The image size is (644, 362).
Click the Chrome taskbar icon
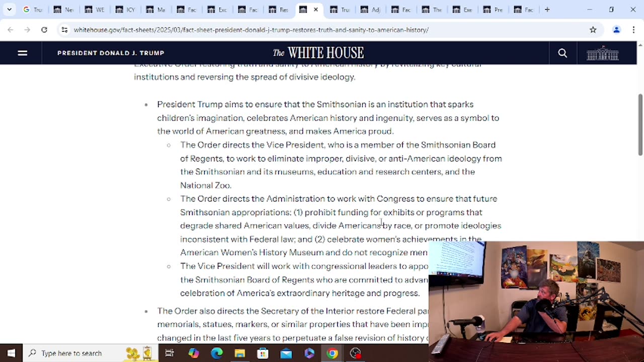(x=332, y=353)
